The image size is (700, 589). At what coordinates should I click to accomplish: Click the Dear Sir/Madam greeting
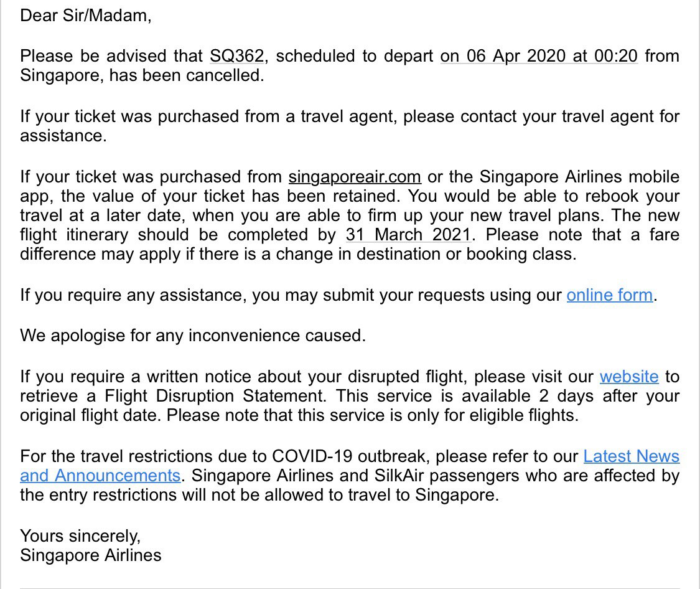pyautogui.click(x=86, y=16)
